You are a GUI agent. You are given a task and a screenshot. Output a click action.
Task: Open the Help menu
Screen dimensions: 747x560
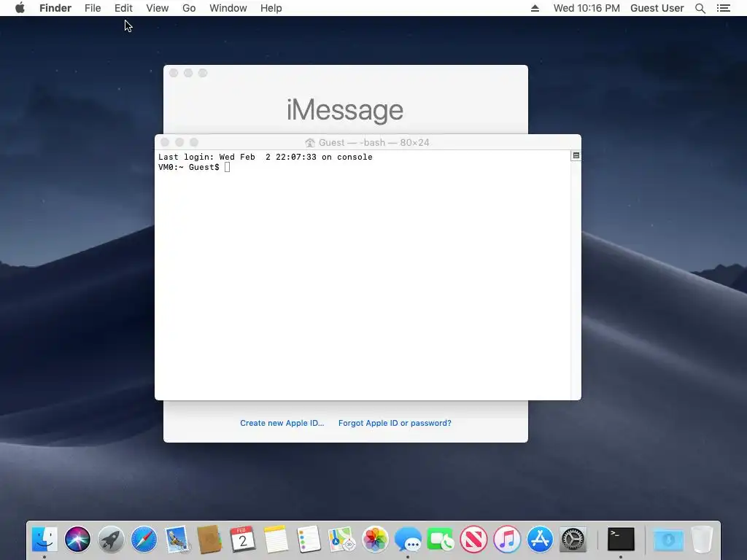[x=271, y=8]
